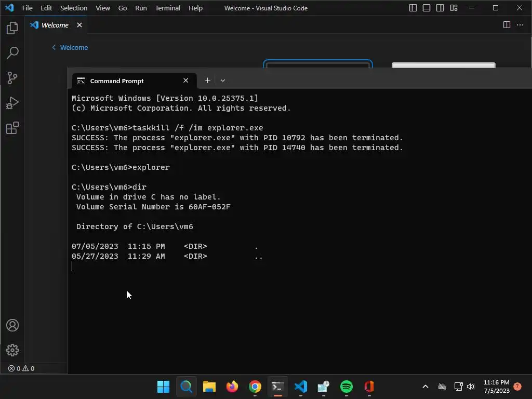Open File Explorer from taskbar
The height and width of the screenshot is (399, 532).
209,387
